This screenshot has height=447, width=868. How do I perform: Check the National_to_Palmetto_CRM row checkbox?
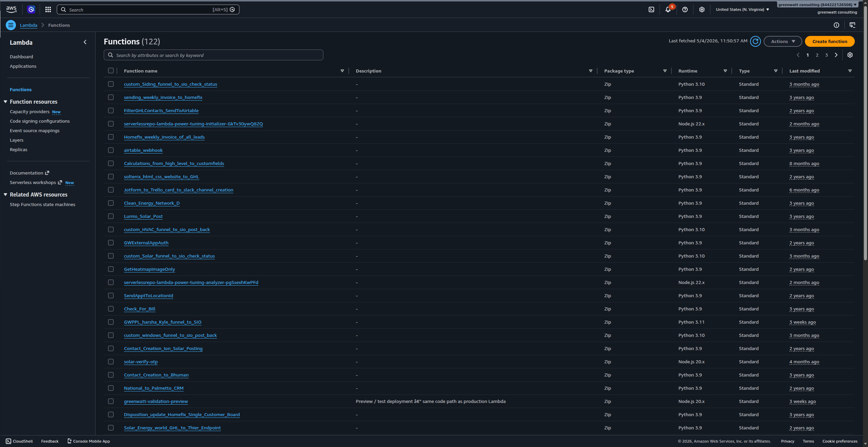pos(111,388)
